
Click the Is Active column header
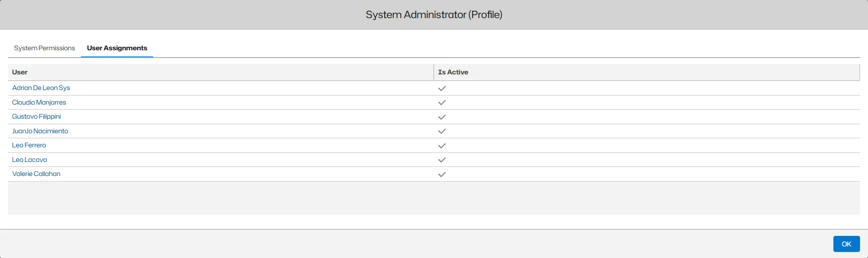click(453, 72)
